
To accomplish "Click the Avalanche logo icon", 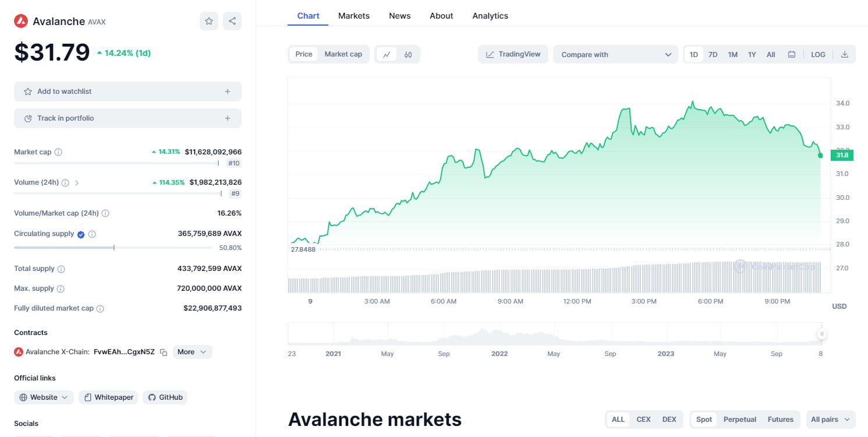I will (21, 21).
